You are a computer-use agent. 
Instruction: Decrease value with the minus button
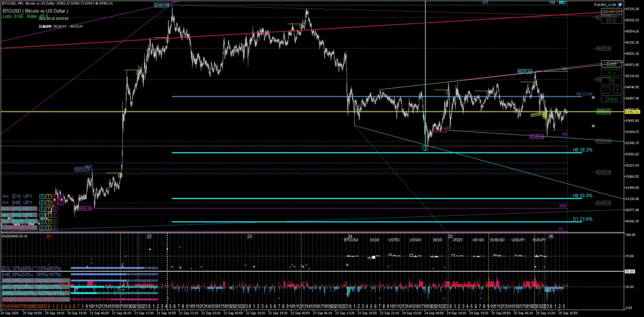606,90
